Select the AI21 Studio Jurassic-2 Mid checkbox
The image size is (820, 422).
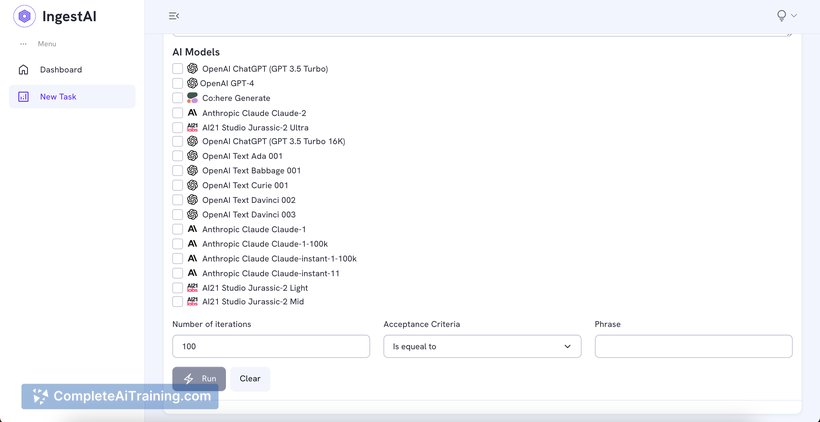[x=178, y=302]
